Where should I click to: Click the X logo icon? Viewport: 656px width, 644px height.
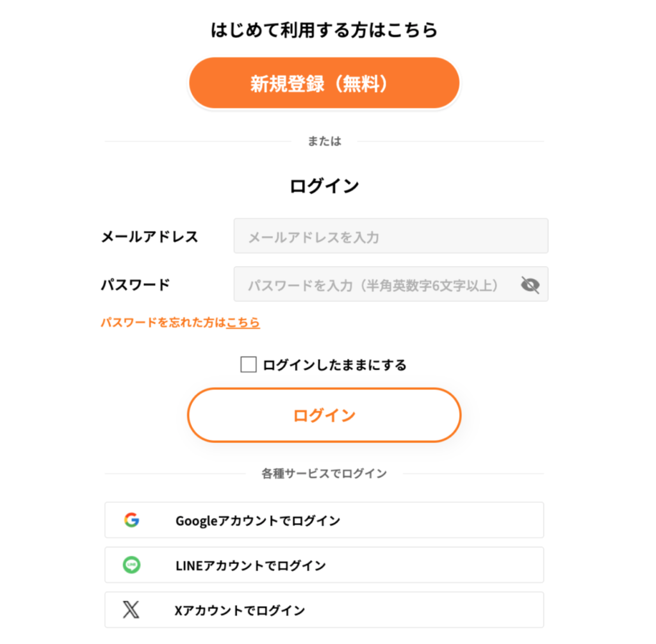click(x=131, y=610)
